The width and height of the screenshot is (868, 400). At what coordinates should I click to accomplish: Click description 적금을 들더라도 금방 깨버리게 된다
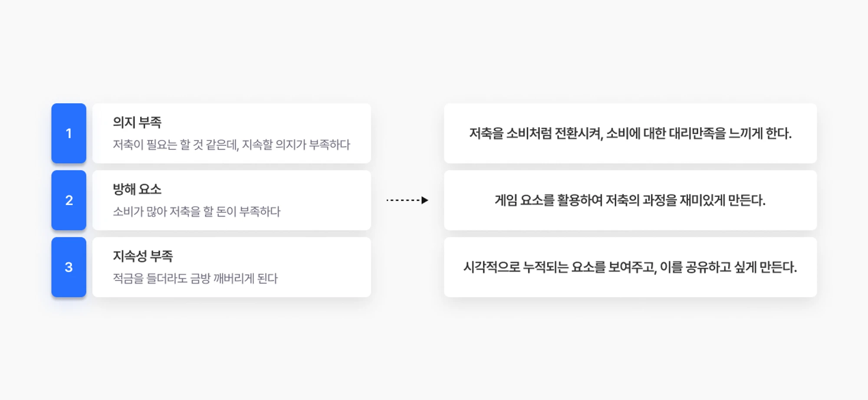[195, 278]
